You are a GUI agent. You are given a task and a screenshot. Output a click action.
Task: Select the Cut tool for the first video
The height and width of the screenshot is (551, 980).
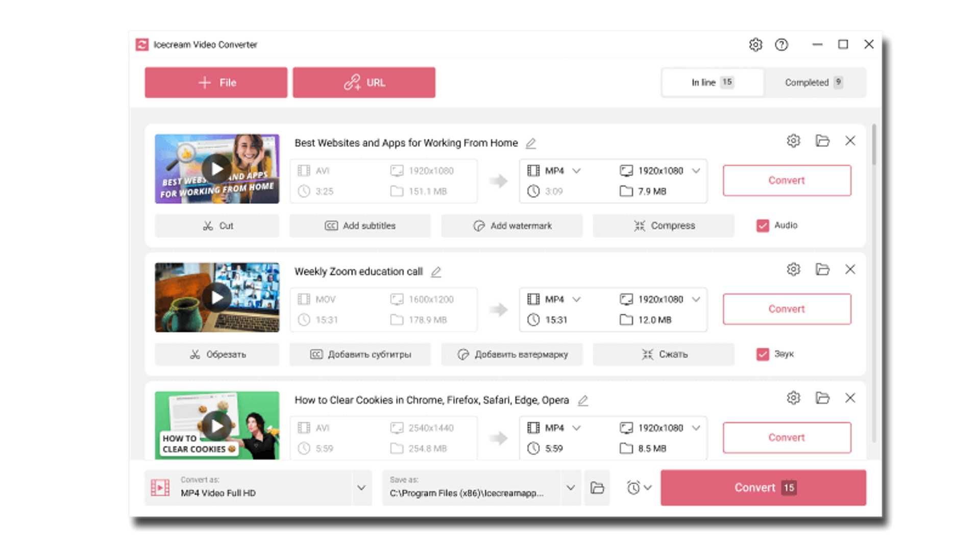click(x=217, y=226)
